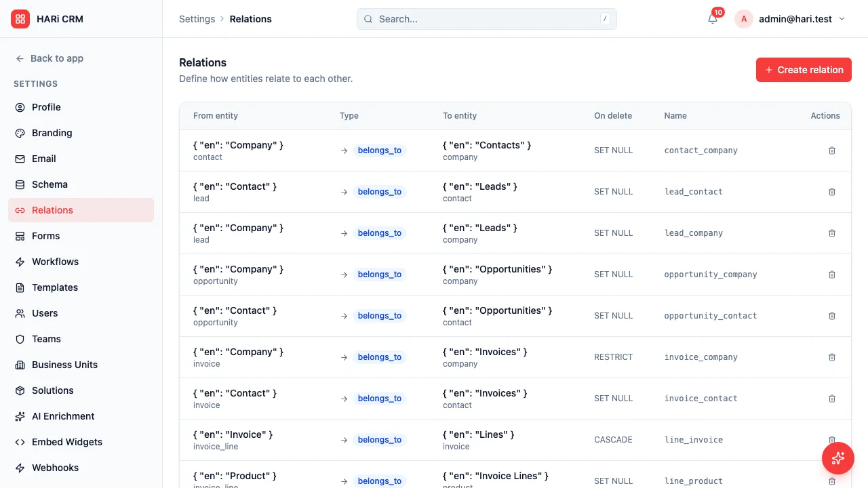Delete the contact_company relation
The image size is (868, 488).
click(x=832, y=150)
